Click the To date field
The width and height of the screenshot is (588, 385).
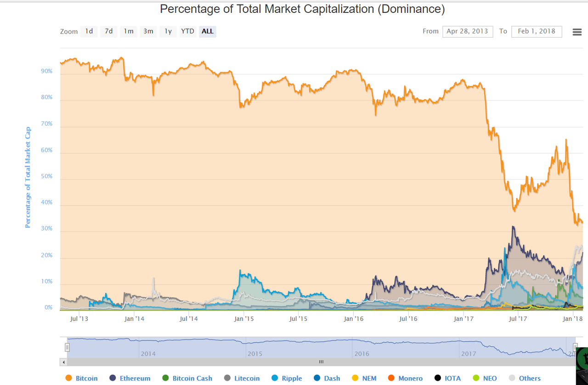(537, 31)
